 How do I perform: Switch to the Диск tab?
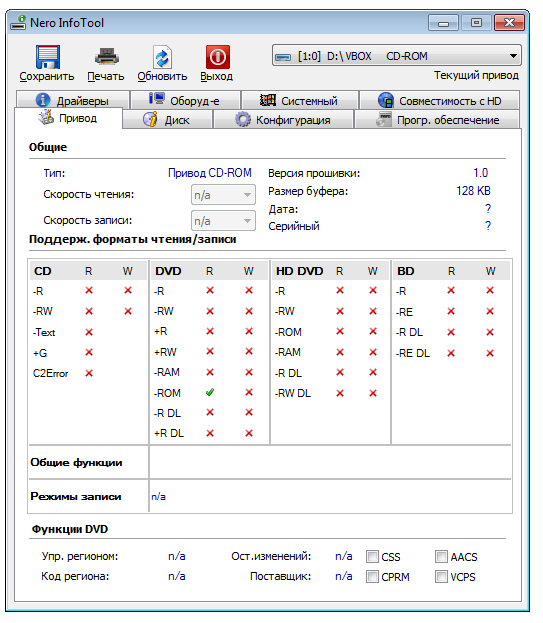167,119
